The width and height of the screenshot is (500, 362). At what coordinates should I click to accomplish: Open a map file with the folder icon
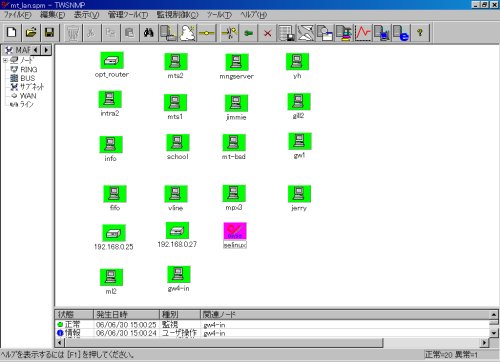click(31, 33)
